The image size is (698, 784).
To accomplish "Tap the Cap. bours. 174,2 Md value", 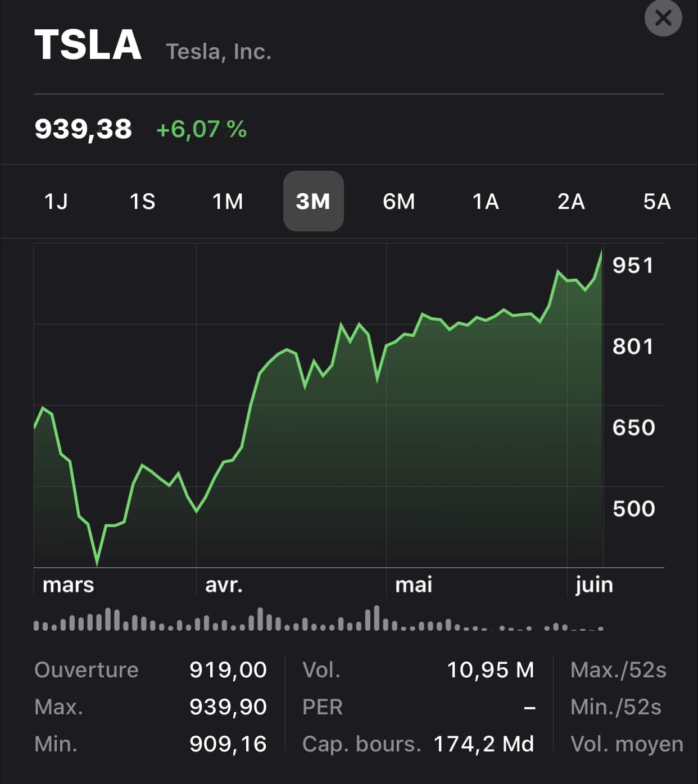I will coord(483,744).
